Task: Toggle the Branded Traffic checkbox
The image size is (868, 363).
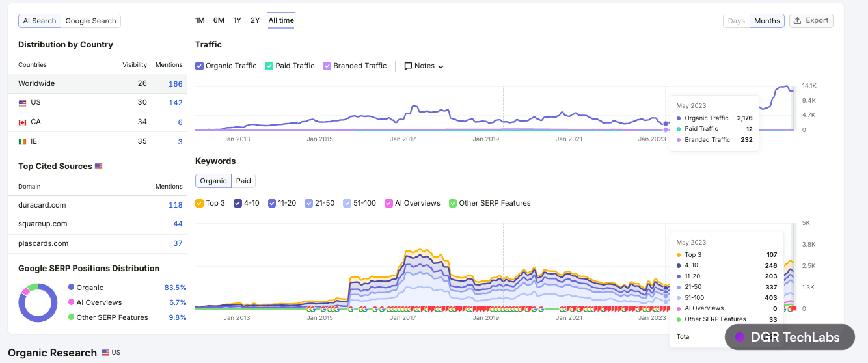Action: click(327, 66)
